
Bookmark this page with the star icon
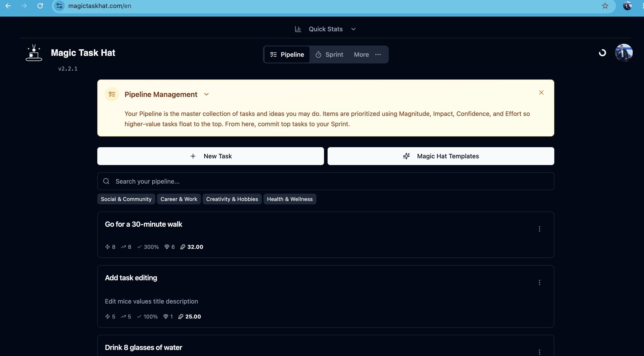click(x=605, y=6)
